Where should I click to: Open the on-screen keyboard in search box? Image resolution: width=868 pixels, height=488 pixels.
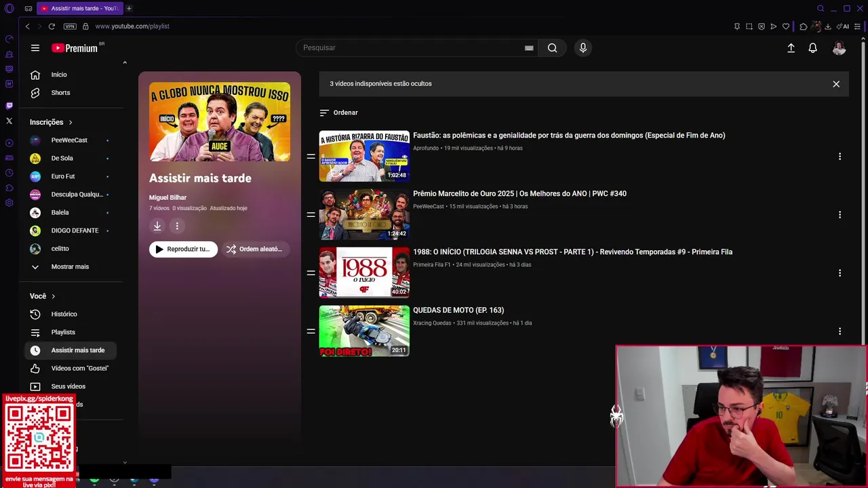[x=529, y=48]
